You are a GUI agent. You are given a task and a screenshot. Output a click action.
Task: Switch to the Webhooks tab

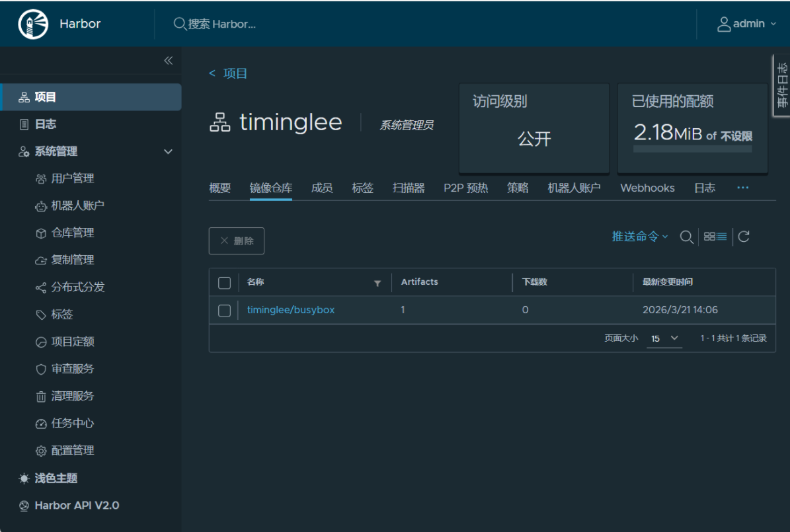coord(647,188)
